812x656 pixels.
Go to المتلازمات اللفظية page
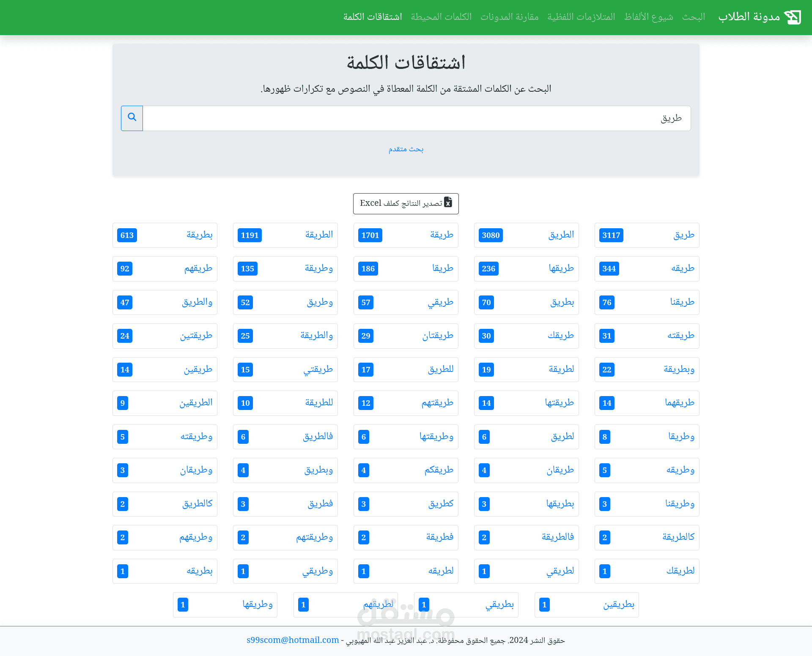point(581,17)
